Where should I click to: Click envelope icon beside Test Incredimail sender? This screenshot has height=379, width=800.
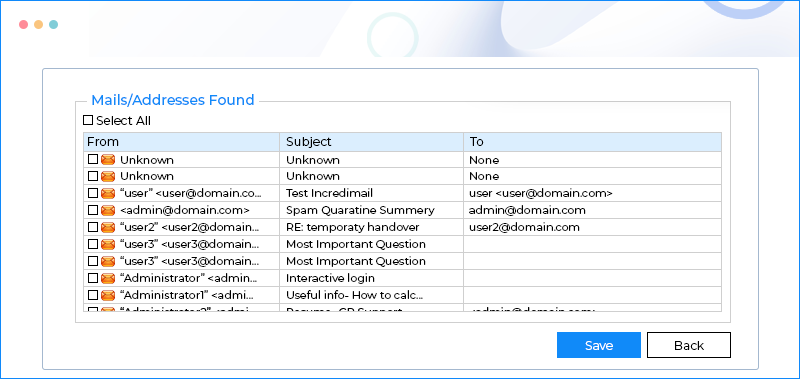tap(108, 193)
